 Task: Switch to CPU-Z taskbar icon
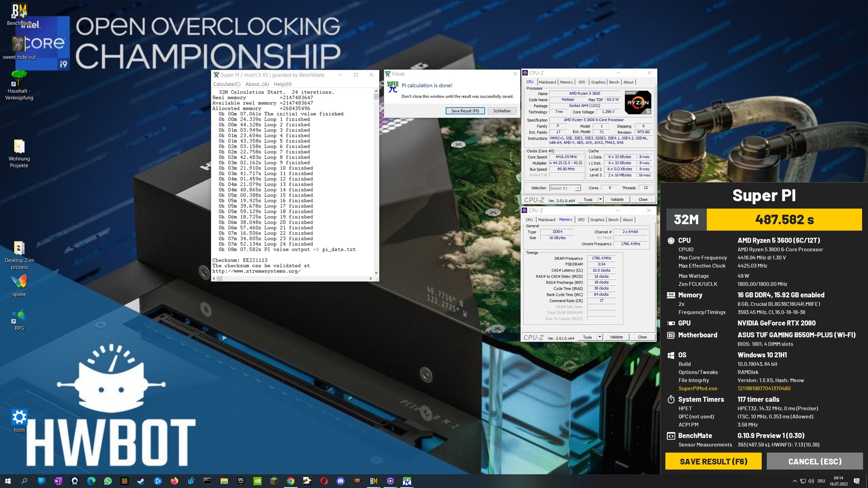tap(391, 481)
